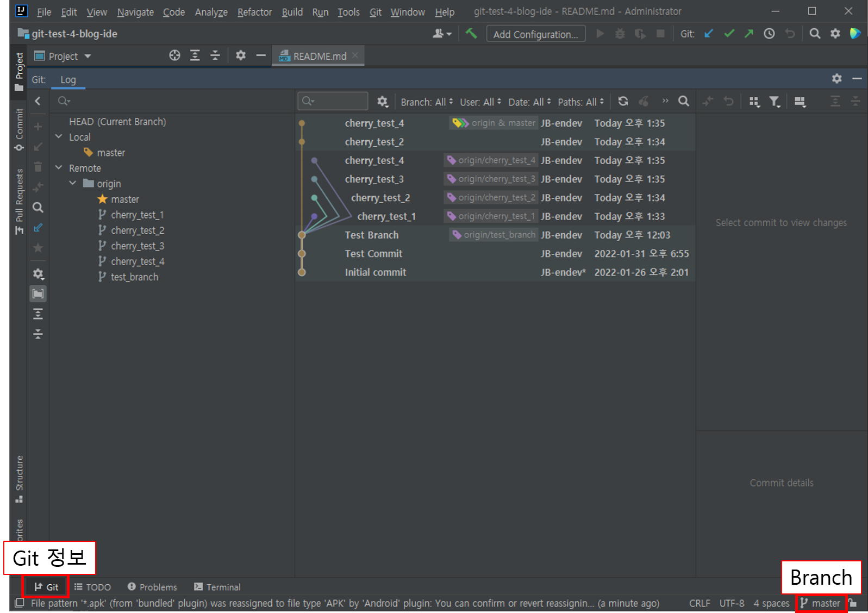Viewport: 868px width, 613px height.
Task: Click the Run arrow icon
Action: pos(600,34)
